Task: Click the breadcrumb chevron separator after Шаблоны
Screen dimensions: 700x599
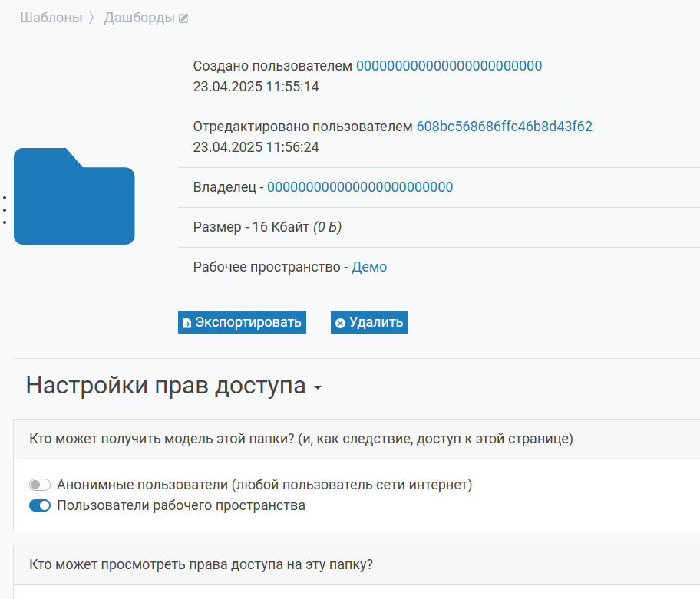Action: [91, 18]
